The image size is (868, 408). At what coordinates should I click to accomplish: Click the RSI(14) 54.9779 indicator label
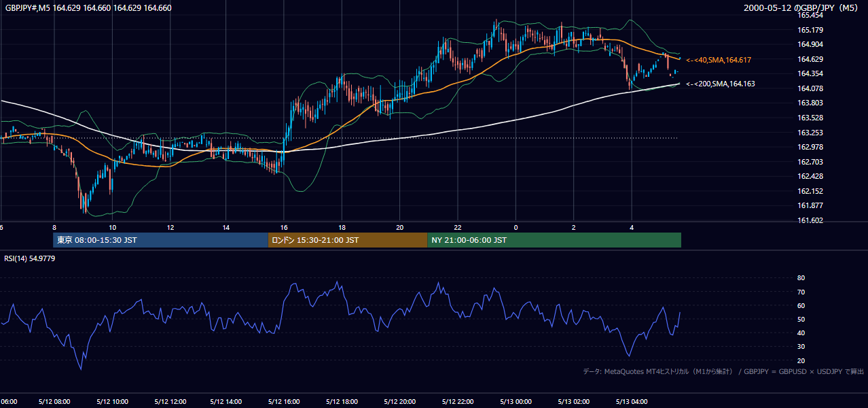pyautogui.click(x=30, y=258)
